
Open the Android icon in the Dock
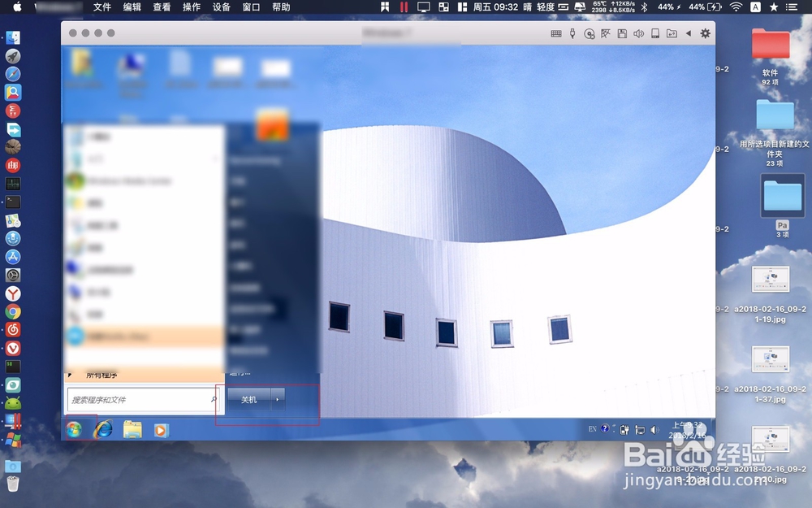pyautogui.click(x=13, y=403)
